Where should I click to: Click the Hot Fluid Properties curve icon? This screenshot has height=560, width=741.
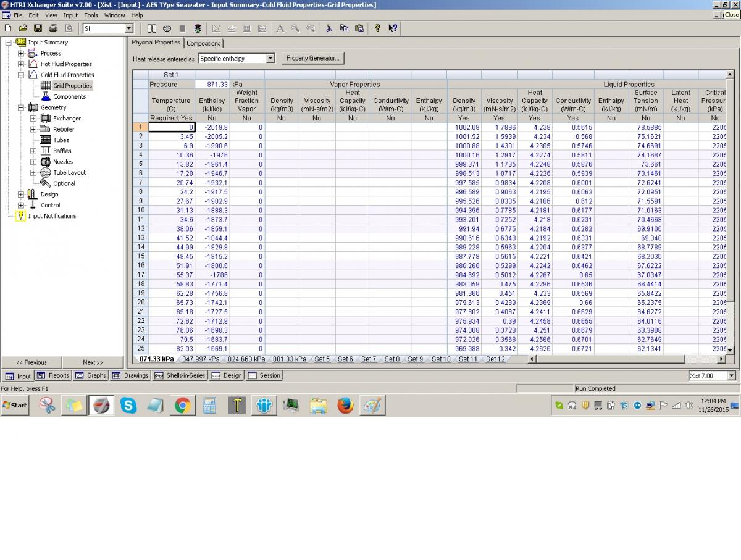33,64
